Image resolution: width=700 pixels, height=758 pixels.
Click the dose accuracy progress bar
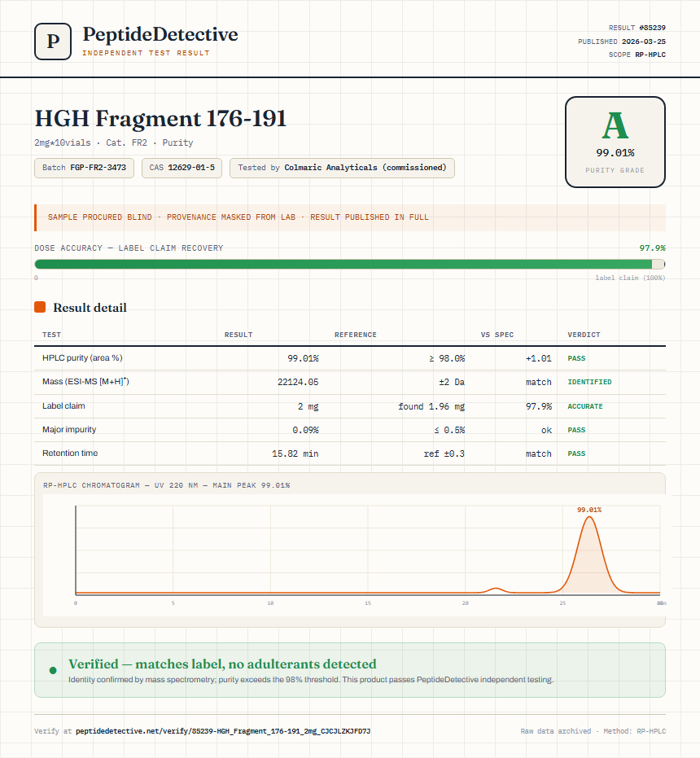point(349,264)
